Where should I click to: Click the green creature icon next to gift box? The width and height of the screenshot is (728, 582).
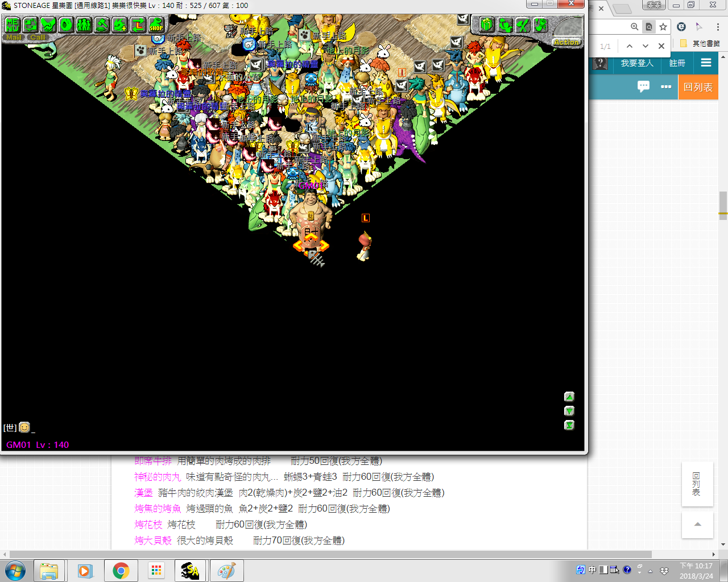point(504,24)
